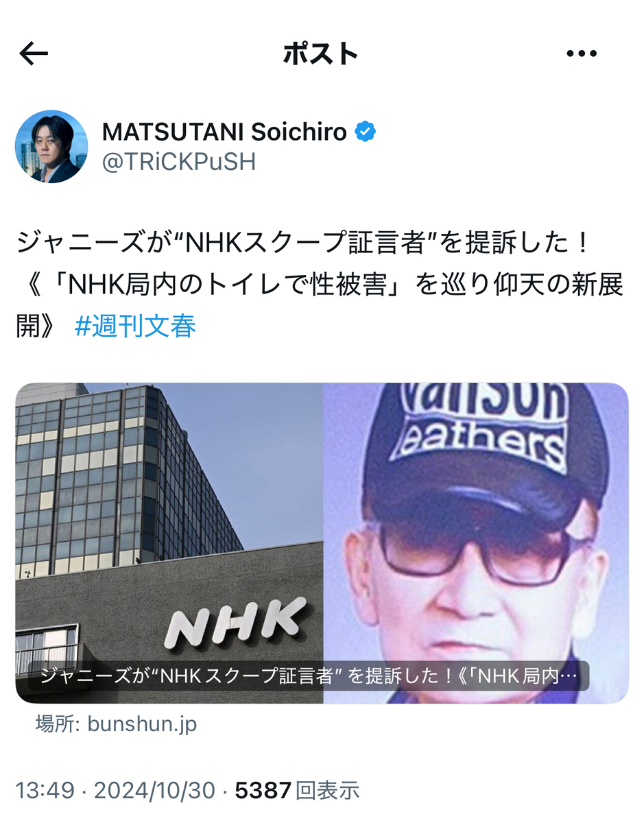Open the #週刊文春 hashtag
Screen dimensions: 644x823
[x=135, y=326]
